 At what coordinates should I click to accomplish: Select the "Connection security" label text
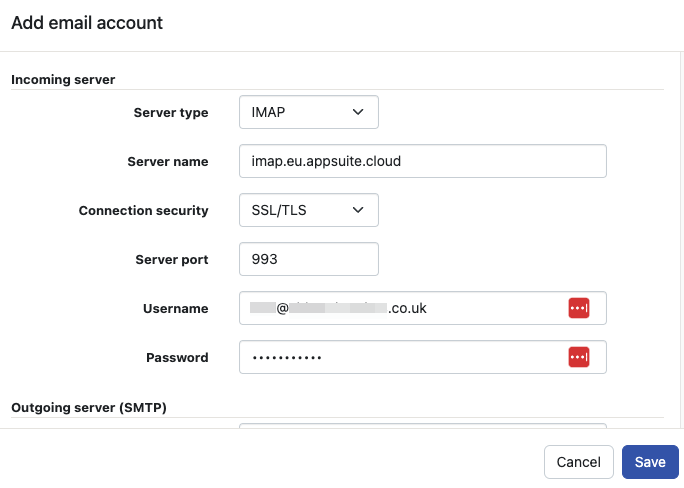[x=144, y=211]
